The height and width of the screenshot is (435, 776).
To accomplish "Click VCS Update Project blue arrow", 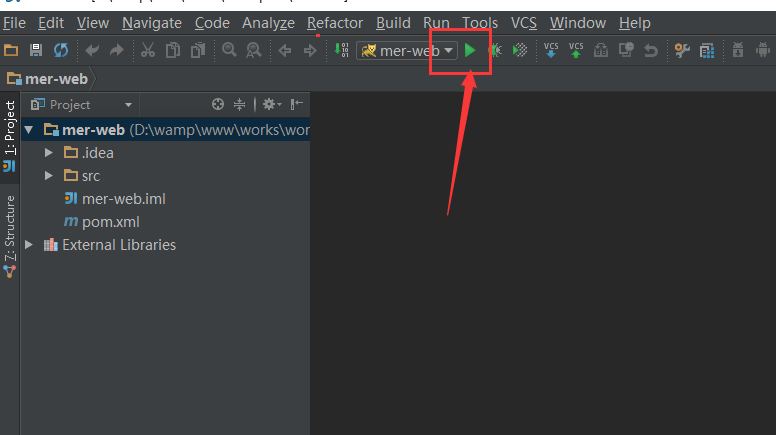I will click(551, 50).
